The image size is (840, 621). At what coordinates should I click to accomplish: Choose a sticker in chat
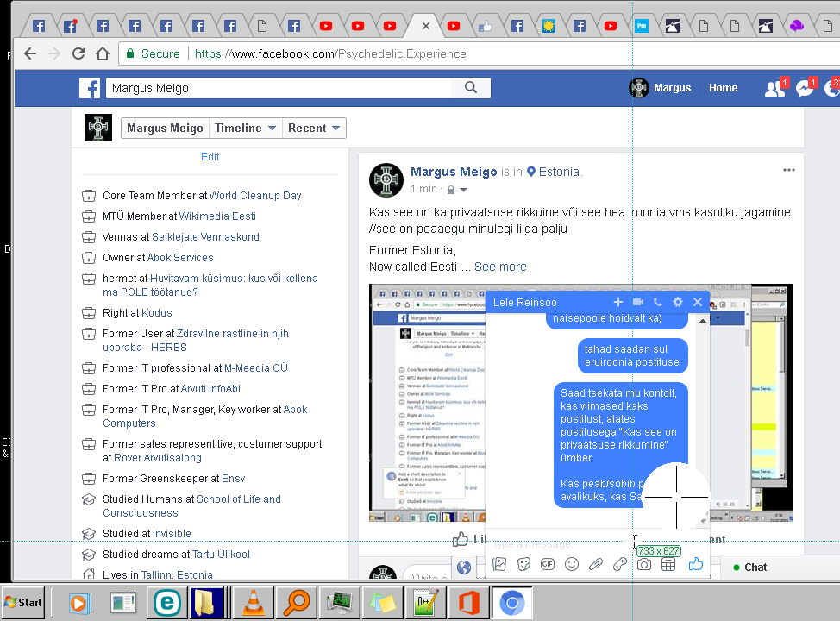tap(524, 564)
